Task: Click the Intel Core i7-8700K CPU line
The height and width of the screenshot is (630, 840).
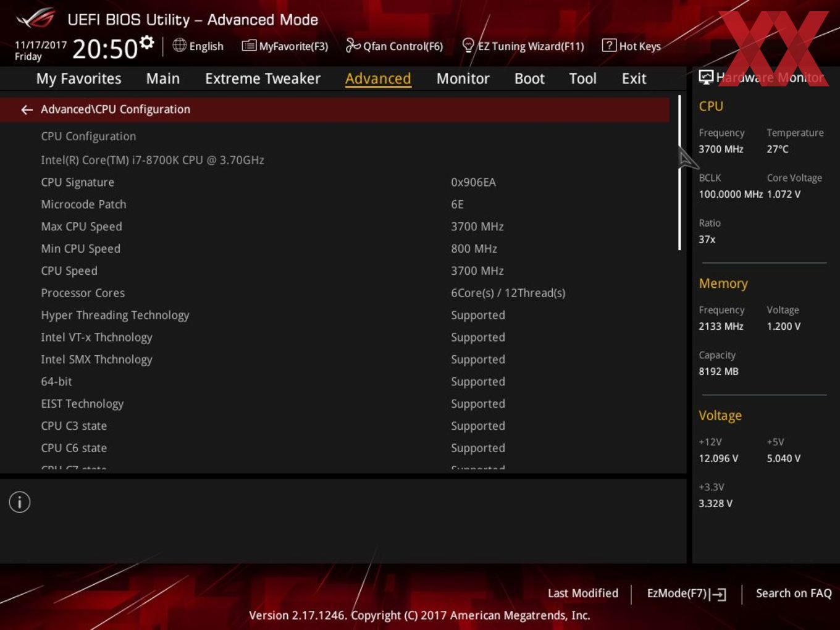Action: (153, 160)
